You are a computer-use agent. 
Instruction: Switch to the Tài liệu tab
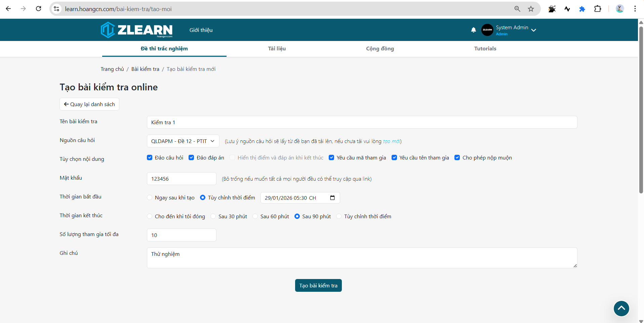[x=277, y=49]
